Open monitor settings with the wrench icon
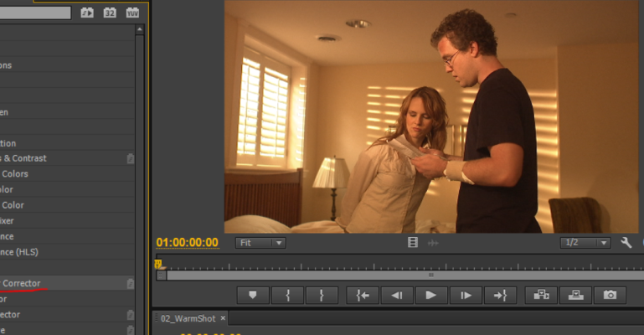 coord(626,243)
